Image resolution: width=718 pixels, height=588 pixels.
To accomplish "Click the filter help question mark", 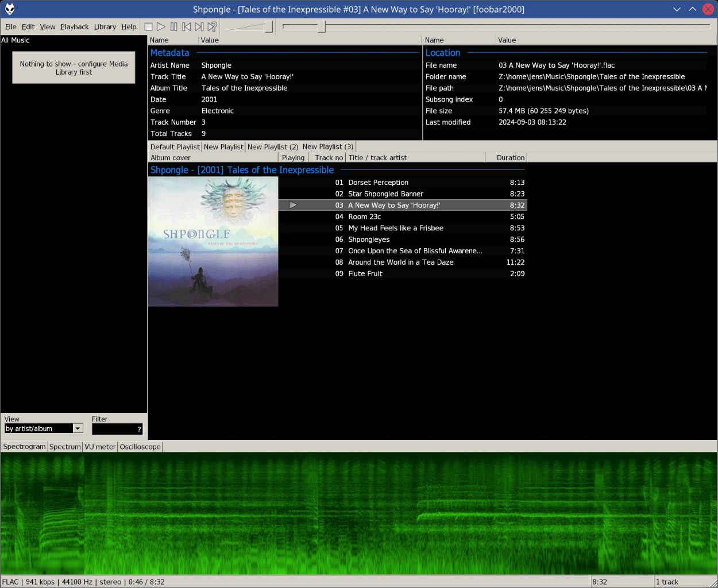I will [138, 430].
